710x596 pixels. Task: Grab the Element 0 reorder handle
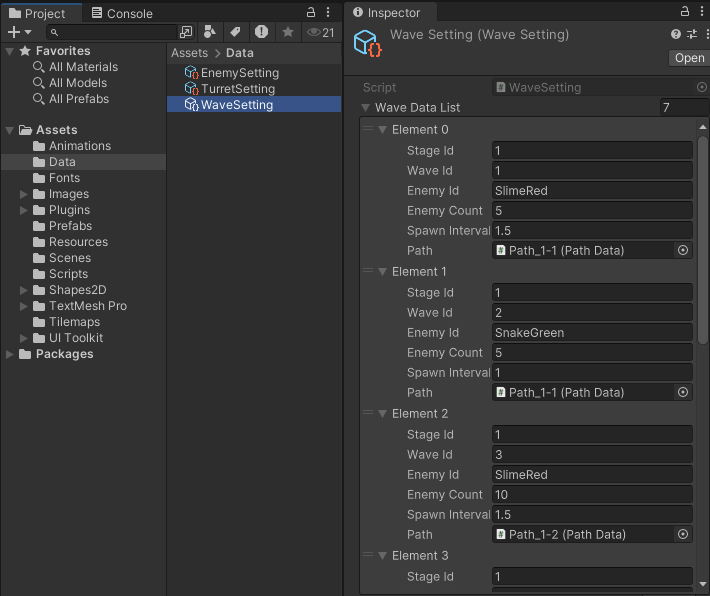[x=368, y=129]
